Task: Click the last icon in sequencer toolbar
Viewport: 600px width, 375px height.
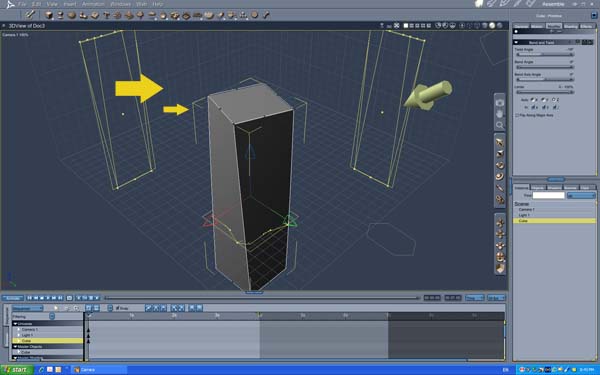Action: click(199, 308)
